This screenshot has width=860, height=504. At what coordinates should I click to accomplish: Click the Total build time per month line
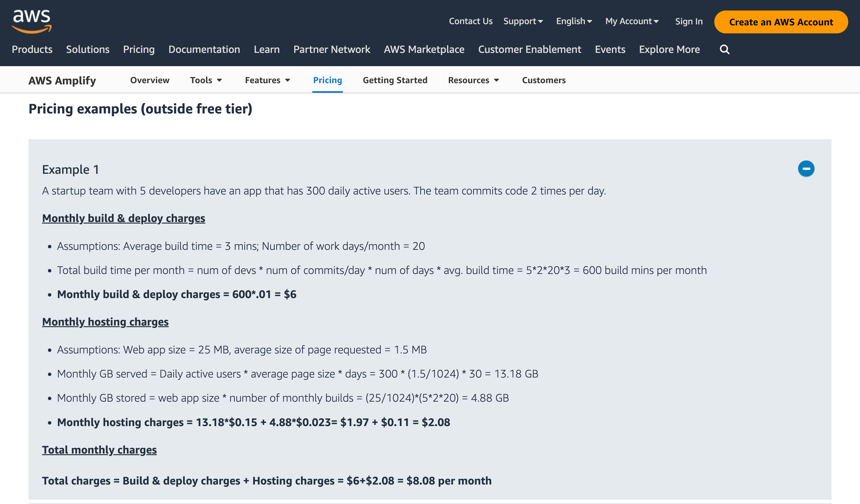coord(382,270)
